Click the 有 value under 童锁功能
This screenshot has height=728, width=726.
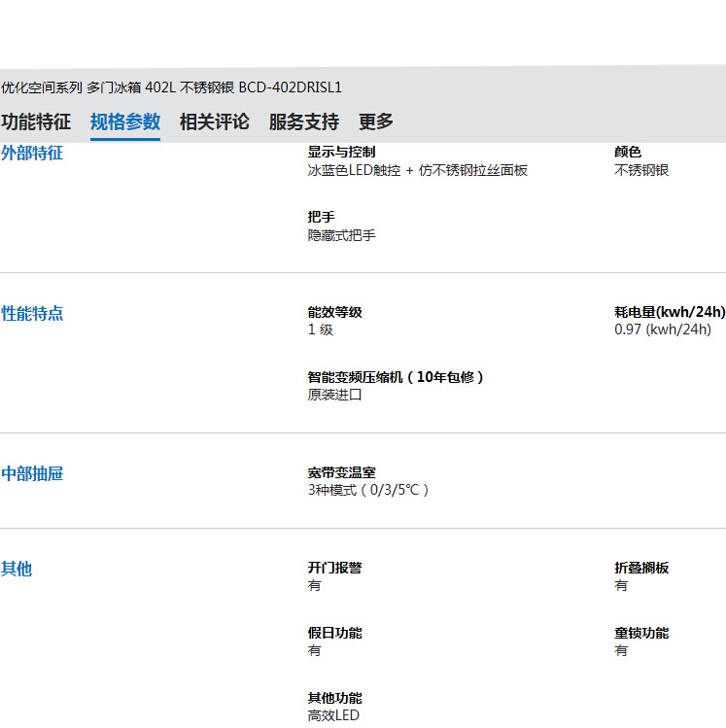click(x=621, y=650)
